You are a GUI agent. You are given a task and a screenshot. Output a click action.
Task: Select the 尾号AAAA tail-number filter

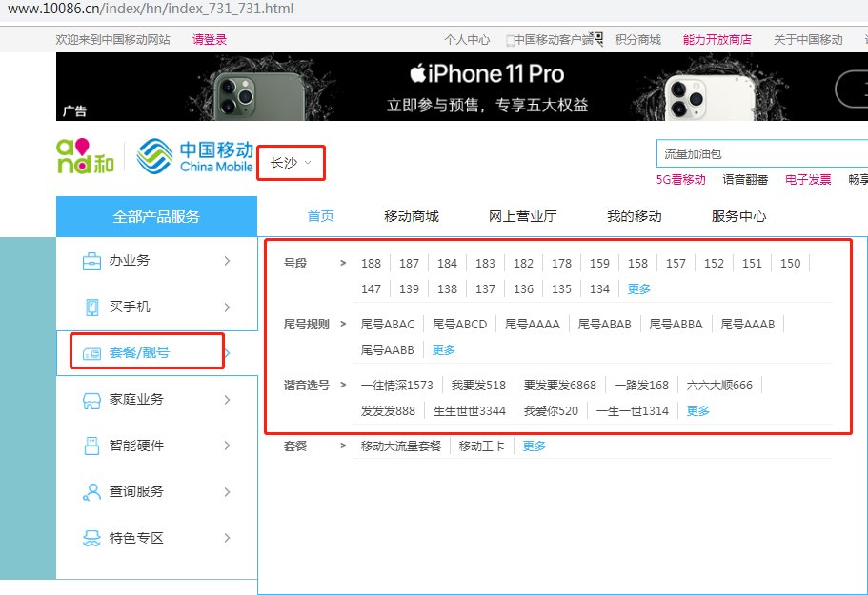pyautogui.click(x=534, y=324)
